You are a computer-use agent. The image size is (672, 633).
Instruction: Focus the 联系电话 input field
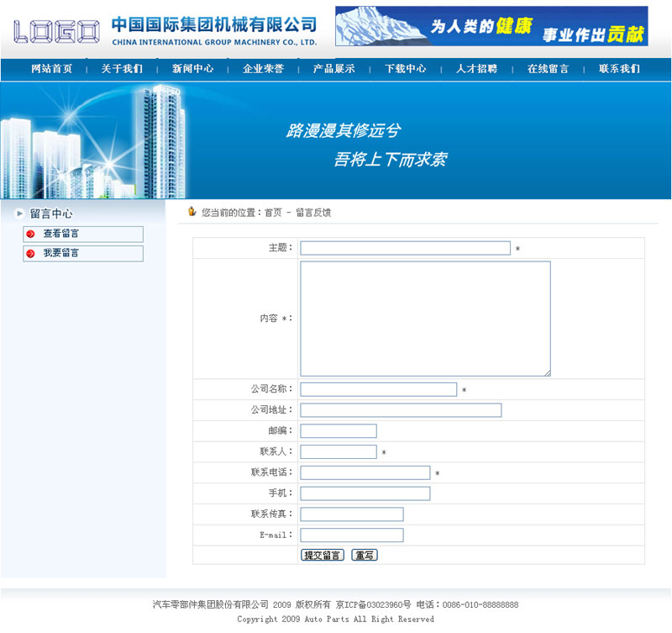coord(365,472)
